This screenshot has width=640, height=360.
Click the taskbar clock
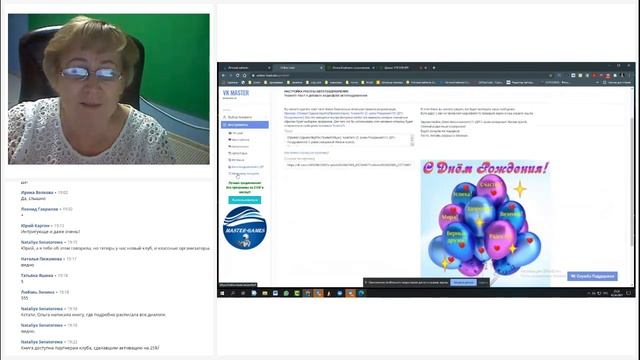616,293
